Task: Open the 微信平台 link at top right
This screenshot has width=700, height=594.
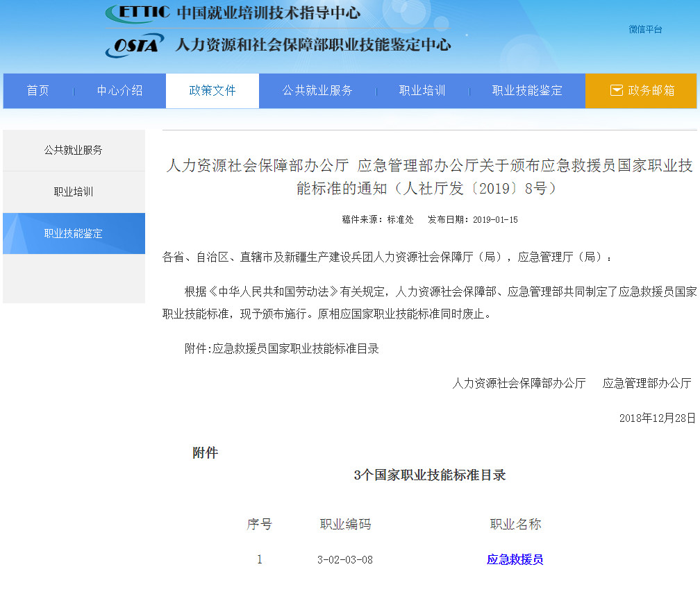Action: [x=645, y=29]
